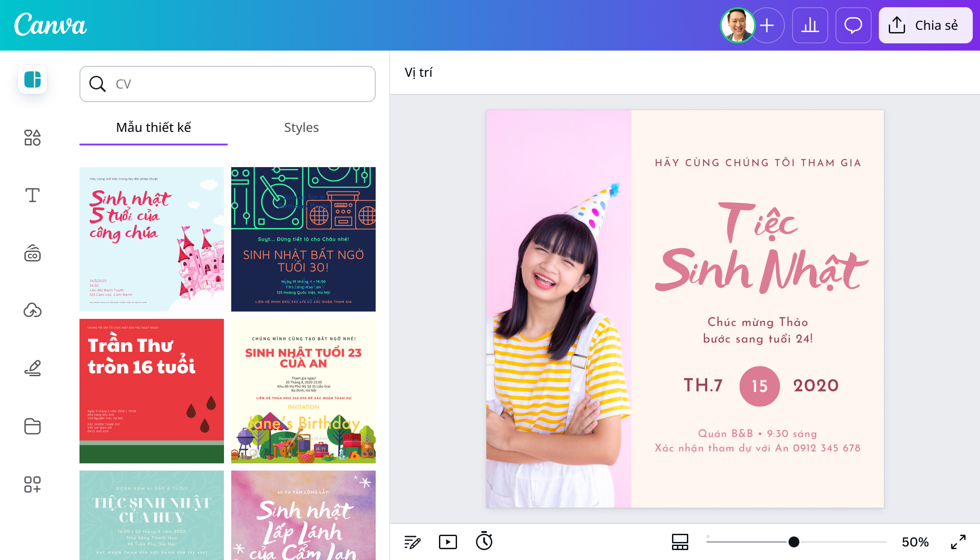The image size is (980, 560).
Task: Click the 50% zoom level value
Action: tap(915, 542)
